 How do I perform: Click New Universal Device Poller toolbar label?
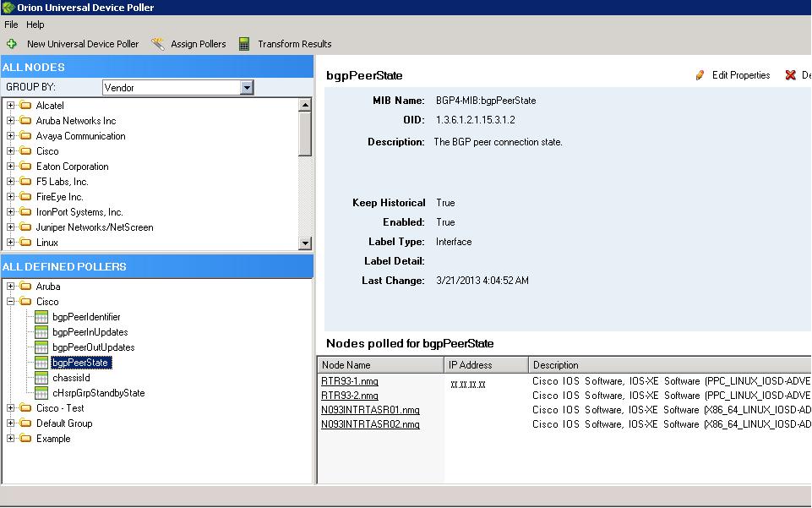[x=83, y=44]
